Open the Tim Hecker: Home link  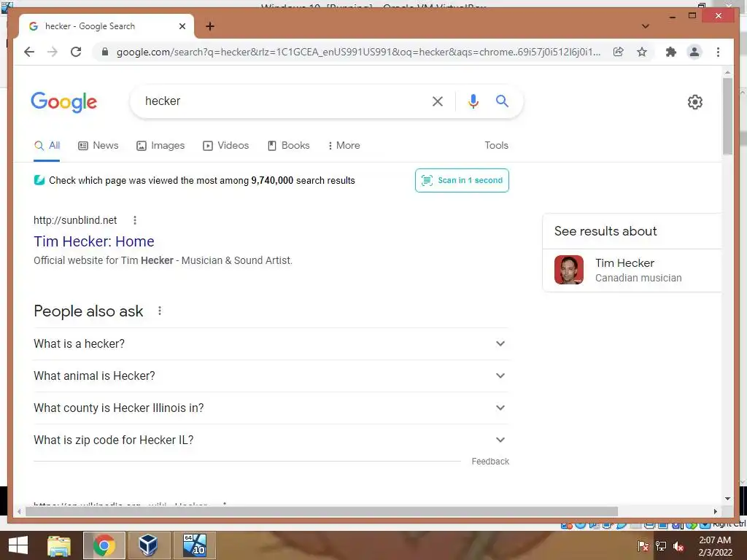click(x=94, y=241)
